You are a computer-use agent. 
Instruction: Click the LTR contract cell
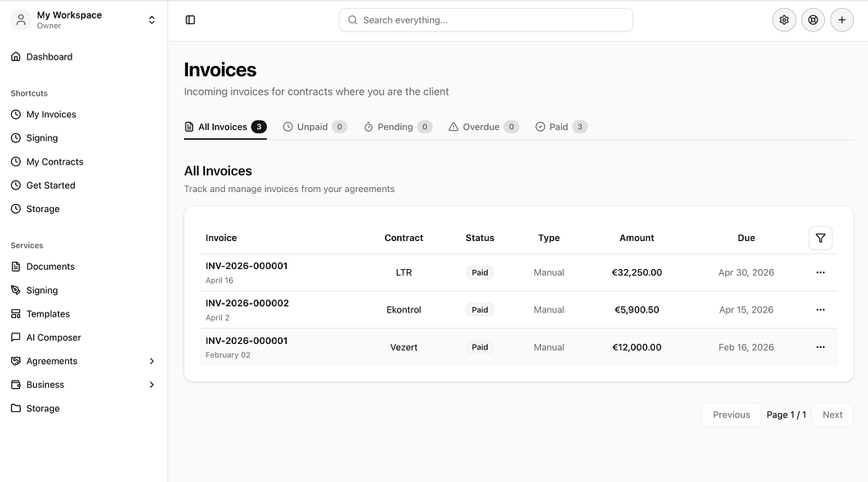pyautogui.click(x=403, y=272)
